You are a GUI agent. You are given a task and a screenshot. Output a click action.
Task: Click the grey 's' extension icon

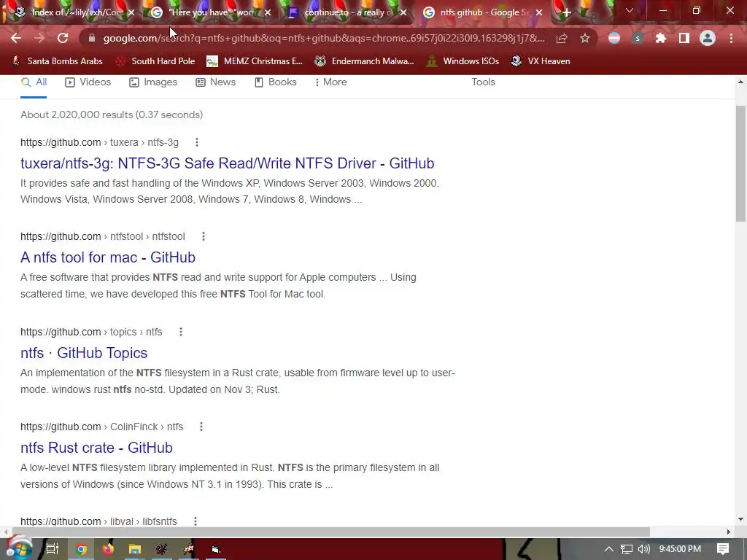(x=638, y=38)
